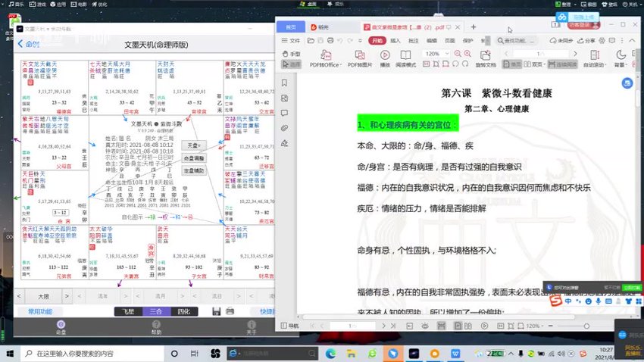Toggle eye protection mode in status bar
The width and height of the screenshot is (644, 362).
425,326
